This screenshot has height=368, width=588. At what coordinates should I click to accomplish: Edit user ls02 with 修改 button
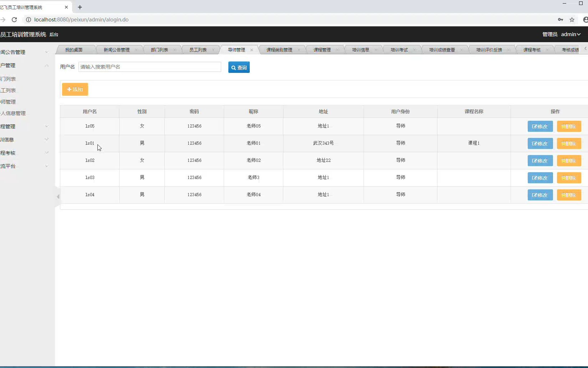(540, 161)
